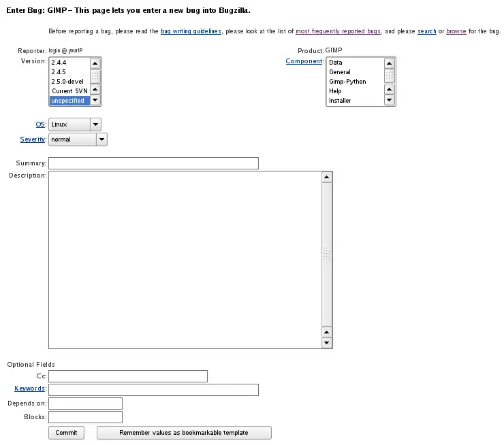The image size is (504, 445).
Task: Click the Summary text field
Action: click(x=153, y=163)
